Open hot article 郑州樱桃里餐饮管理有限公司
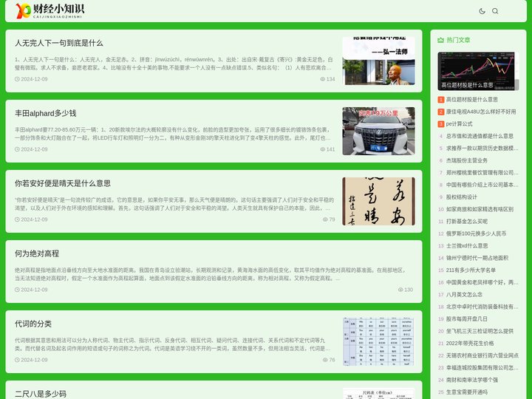This screenshot has width=532, height=399. tap(482, 173)
